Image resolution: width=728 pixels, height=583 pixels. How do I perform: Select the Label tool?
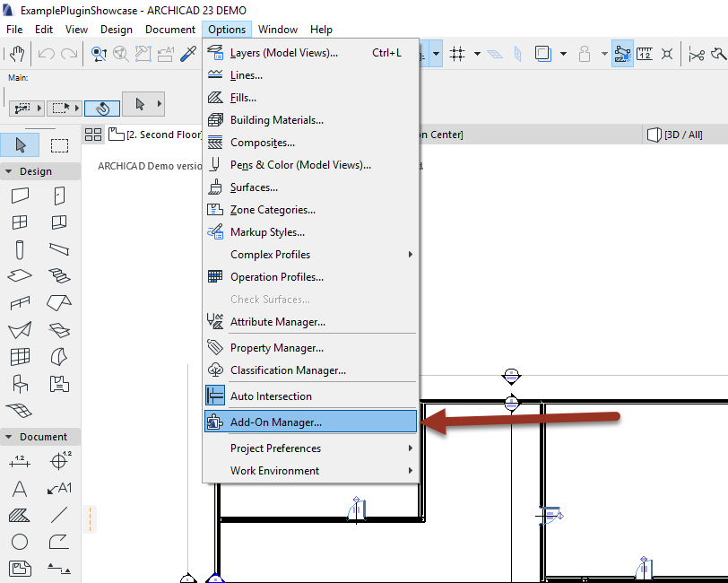click(59, 488)
